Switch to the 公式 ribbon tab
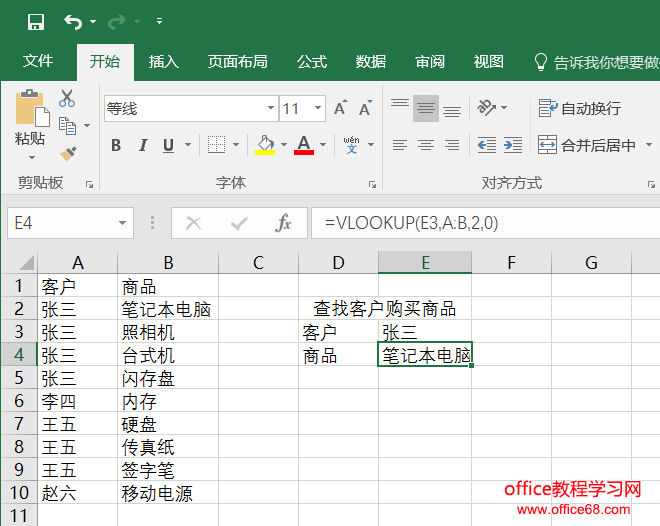Screen dimensions: 660x526 point(312,62)
